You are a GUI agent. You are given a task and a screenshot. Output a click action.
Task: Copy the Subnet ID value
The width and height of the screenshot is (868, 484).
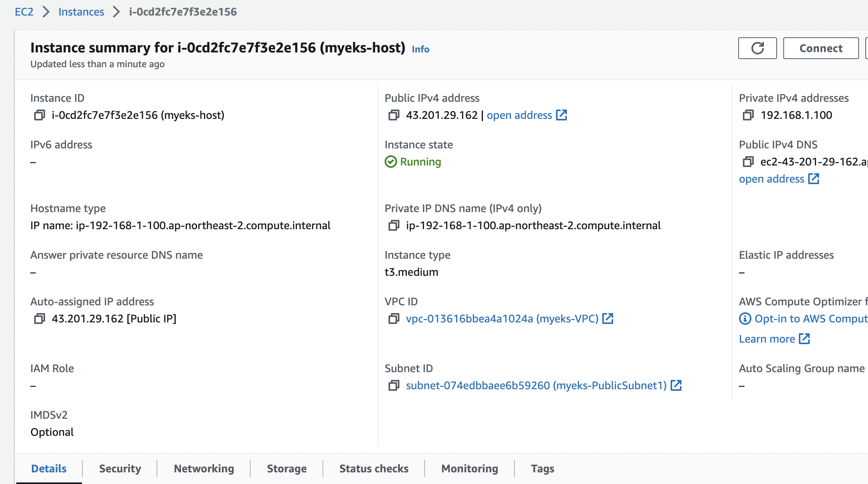coord(394,386)
